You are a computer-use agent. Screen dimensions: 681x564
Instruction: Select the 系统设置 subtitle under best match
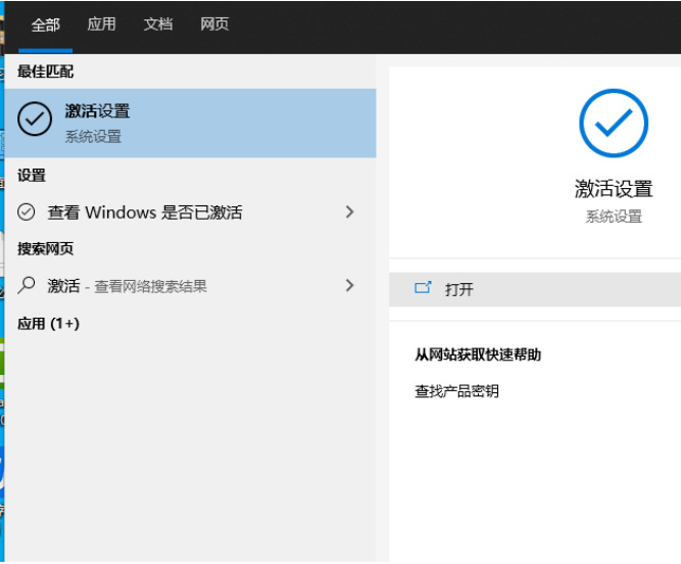coord(93,136)
